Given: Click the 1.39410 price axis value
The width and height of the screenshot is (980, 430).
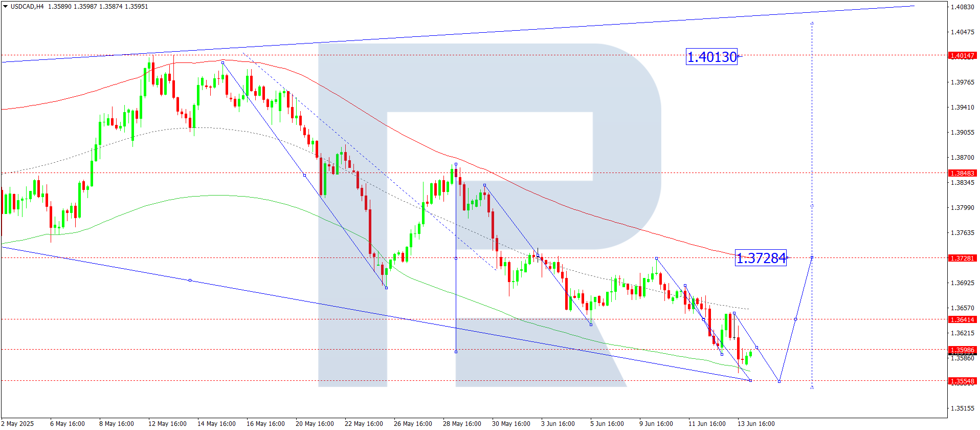Looking at the screenshot, I should pyautogui.click(x=962, y=107).
